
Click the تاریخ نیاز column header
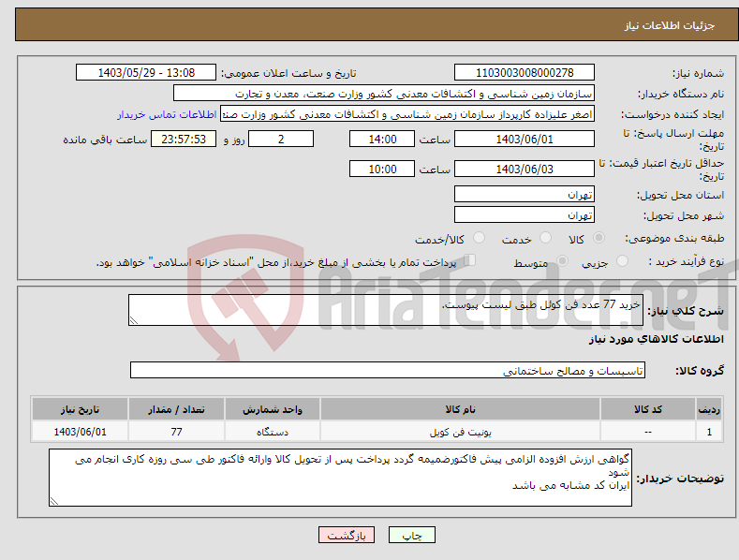point(81,409)
